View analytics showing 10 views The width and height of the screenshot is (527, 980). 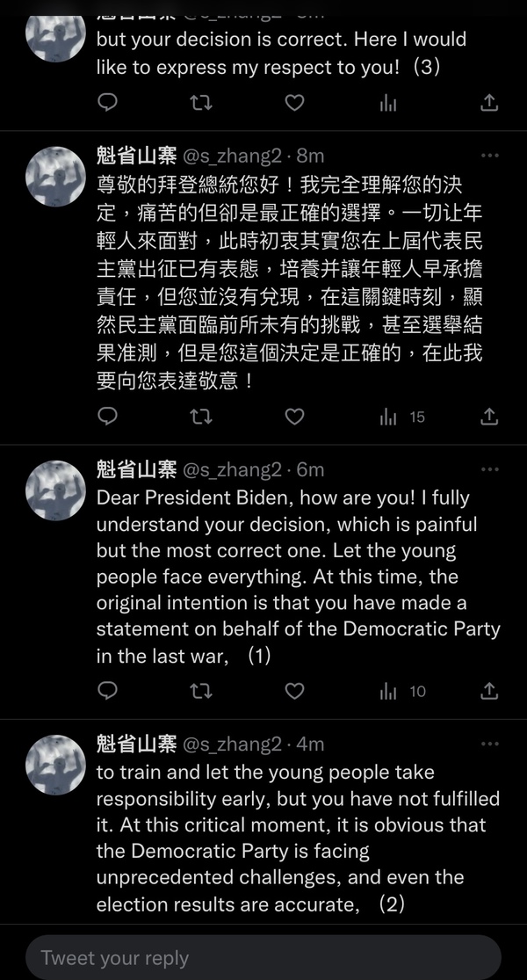[401, 691]
